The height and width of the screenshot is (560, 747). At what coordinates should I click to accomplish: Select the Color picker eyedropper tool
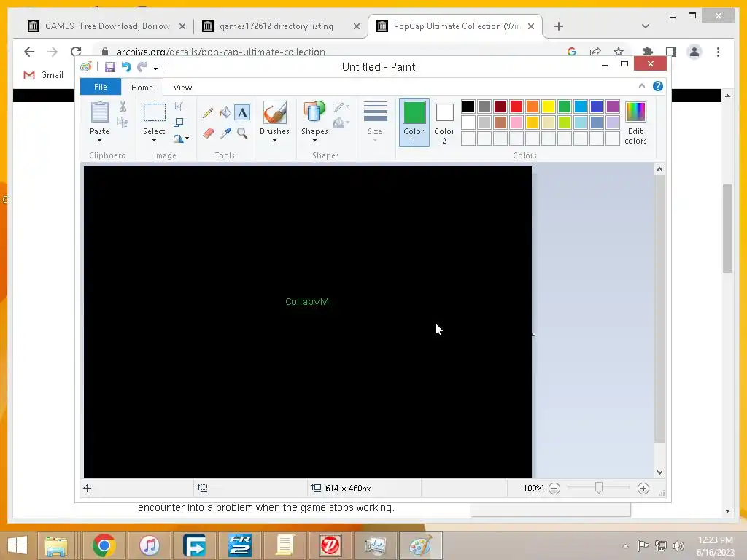coord(225,133)
